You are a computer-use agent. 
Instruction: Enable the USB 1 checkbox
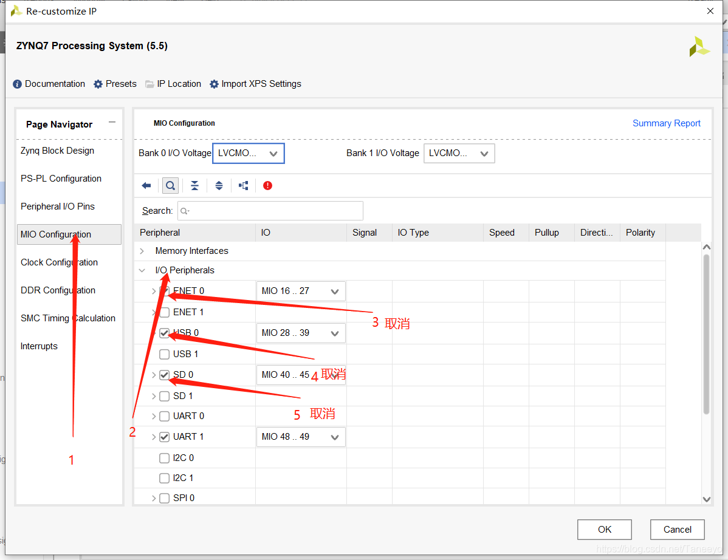pos(164,354)
